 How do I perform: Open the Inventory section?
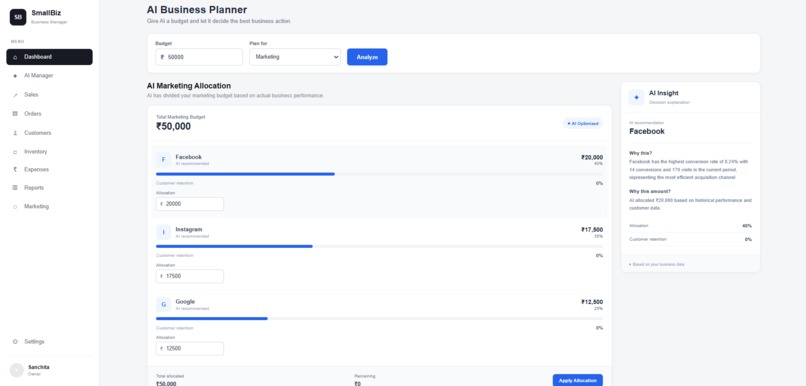49,152
